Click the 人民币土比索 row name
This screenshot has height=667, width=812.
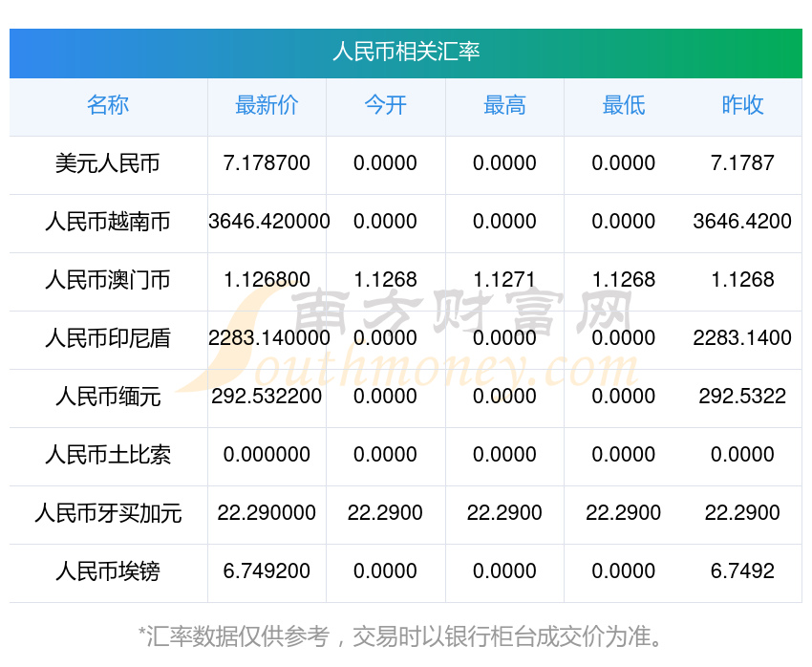coord(108,455)
